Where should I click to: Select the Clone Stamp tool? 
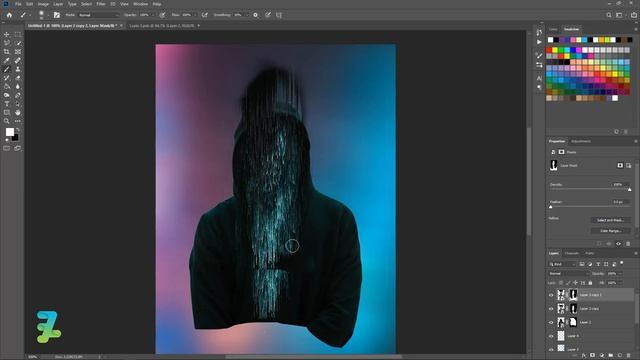point(18,69)
